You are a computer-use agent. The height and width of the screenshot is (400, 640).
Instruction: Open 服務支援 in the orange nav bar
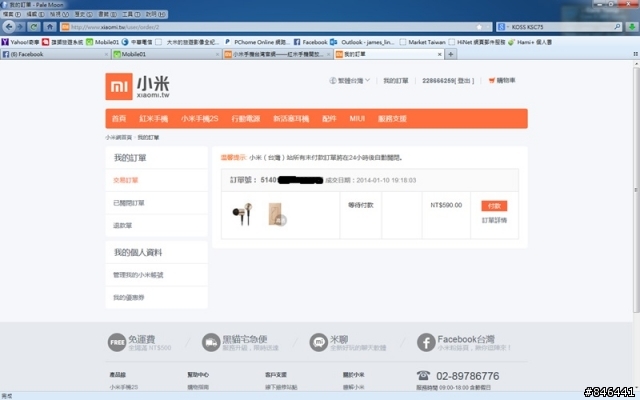pyautogui.click(x=392, y=119)
